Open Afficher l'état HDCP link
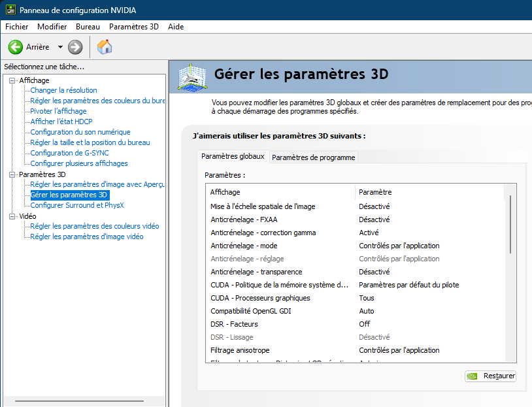This screenshot has height=407, width=532. (61, 122)
